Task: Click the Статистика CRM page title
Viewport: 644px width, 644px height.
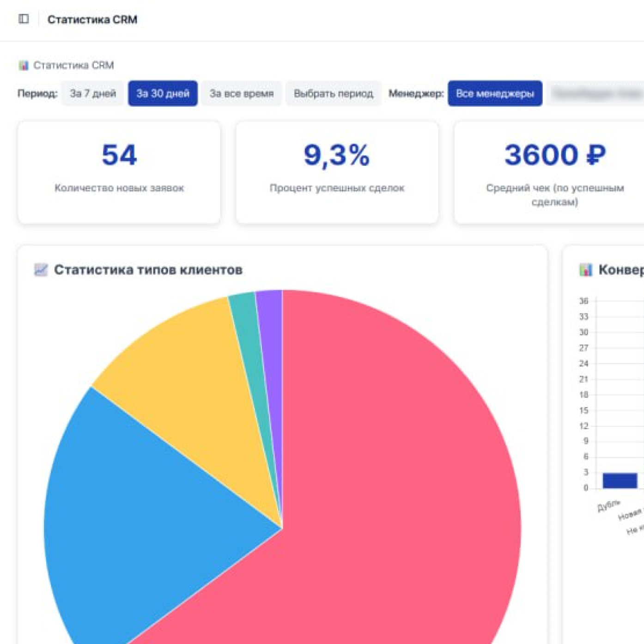Action: (92, 19)
